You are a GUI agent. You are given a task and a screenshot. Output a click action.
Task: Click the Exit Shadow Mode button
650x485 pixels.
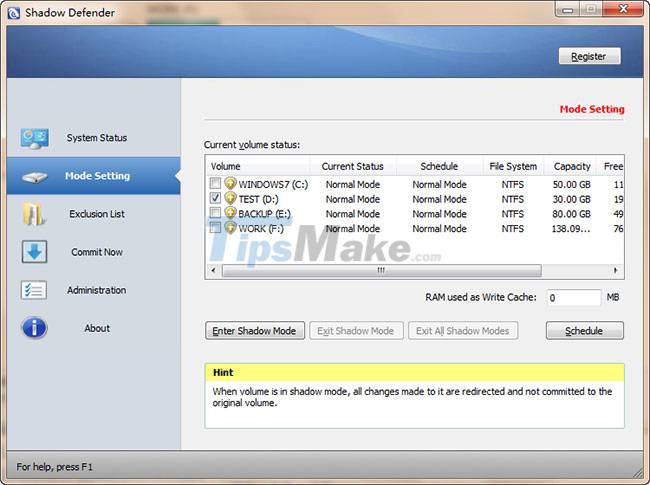[356, 331]
